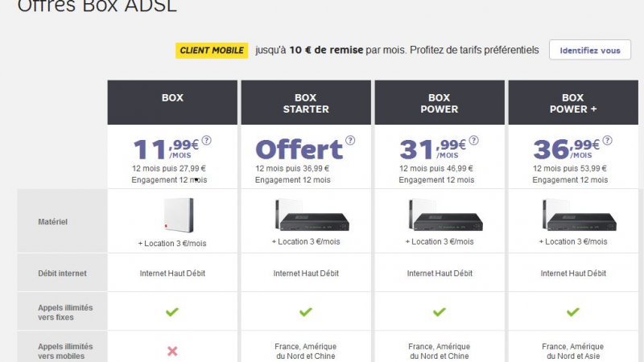This screenshot has width=644, height=362.
Task: Click the red cross for mobile calls
Action: point(171,351)
